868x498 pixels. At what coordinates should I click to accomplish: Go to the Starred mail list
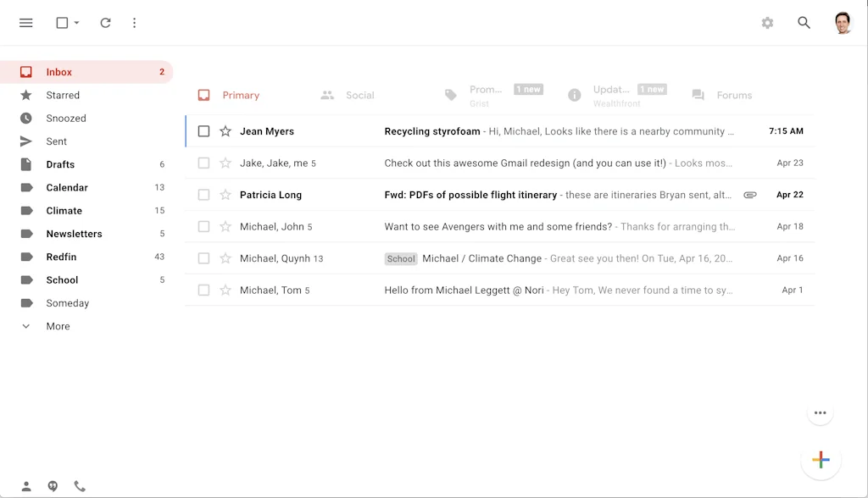[64, 95]
